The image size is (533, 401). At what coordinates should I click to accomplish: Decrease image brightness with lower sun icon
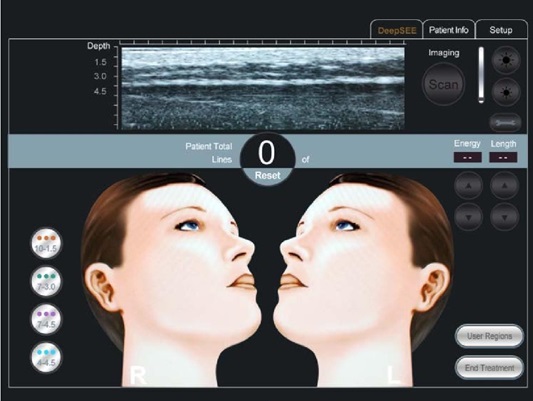[506, 92]
